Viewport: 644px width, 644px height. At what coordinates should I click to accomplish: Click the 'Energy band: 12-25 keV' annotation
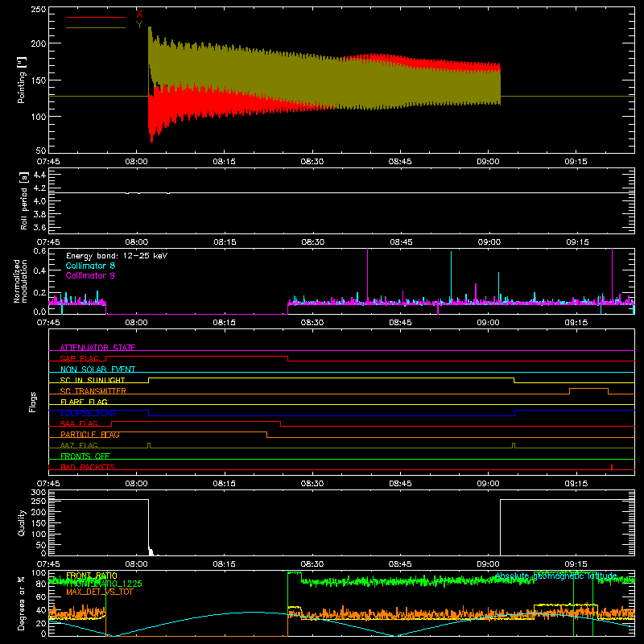click(x=117, y=256)
